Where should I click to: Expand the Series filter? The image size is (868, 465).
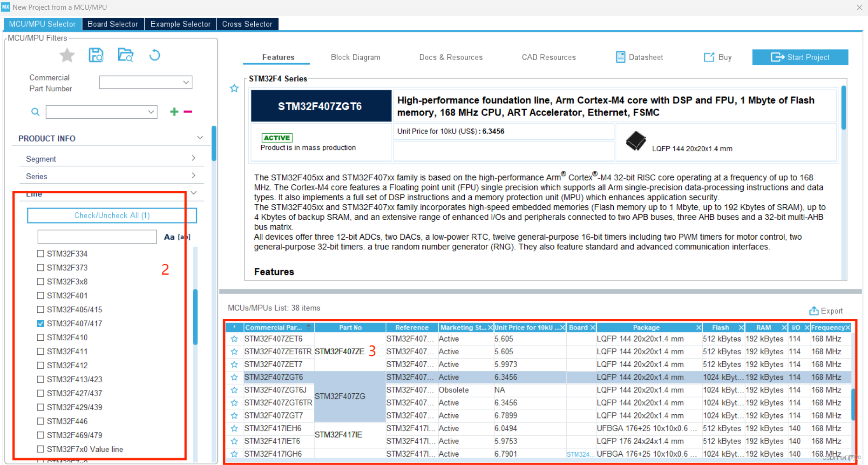coord(194,175)
